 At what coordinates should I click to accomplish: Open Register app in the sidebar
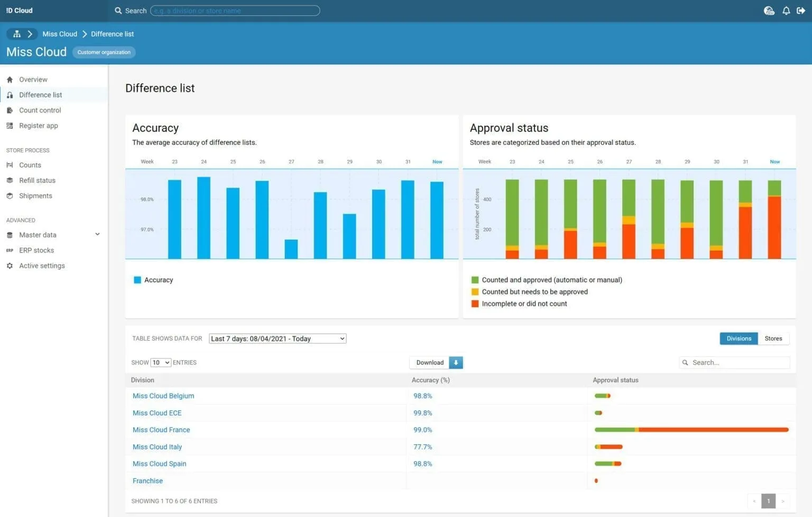point(38,126)
